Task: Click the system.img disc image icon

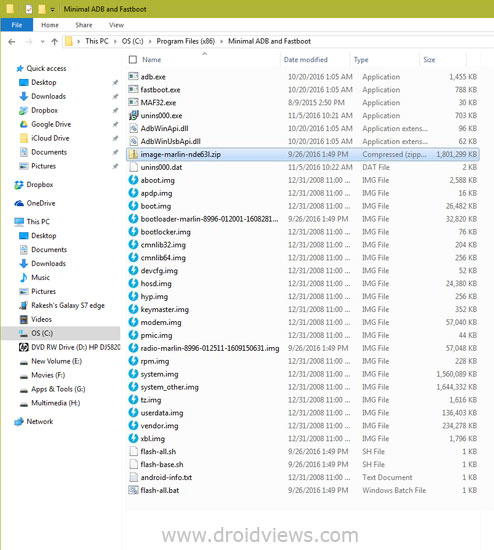Action: point(133,374)
